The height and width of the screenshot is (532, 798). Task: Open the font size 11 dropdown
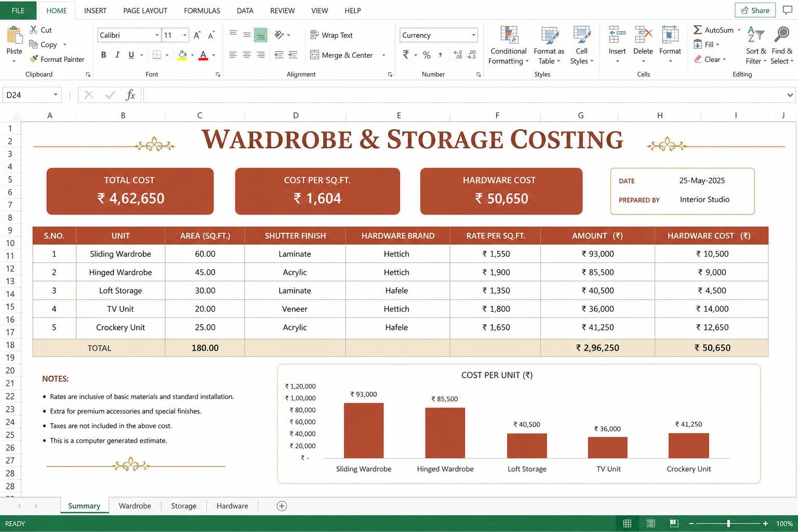(184, 35)
